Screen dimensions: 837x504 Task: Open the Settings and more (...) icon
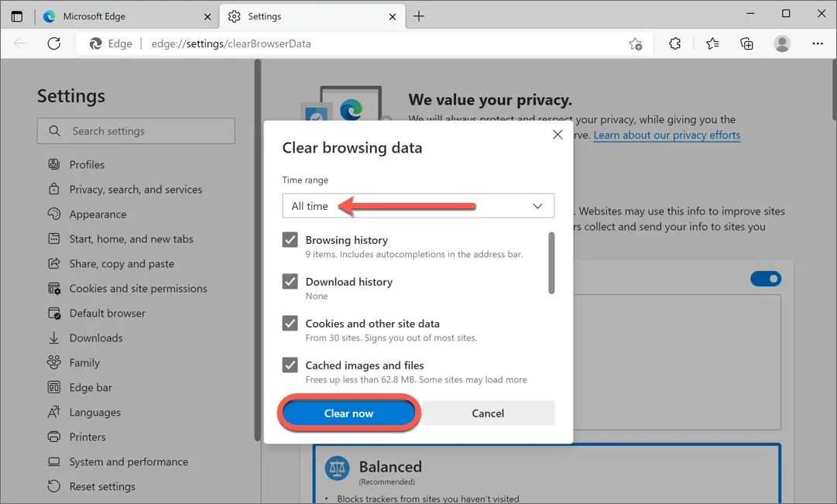[x=818, y=43]
